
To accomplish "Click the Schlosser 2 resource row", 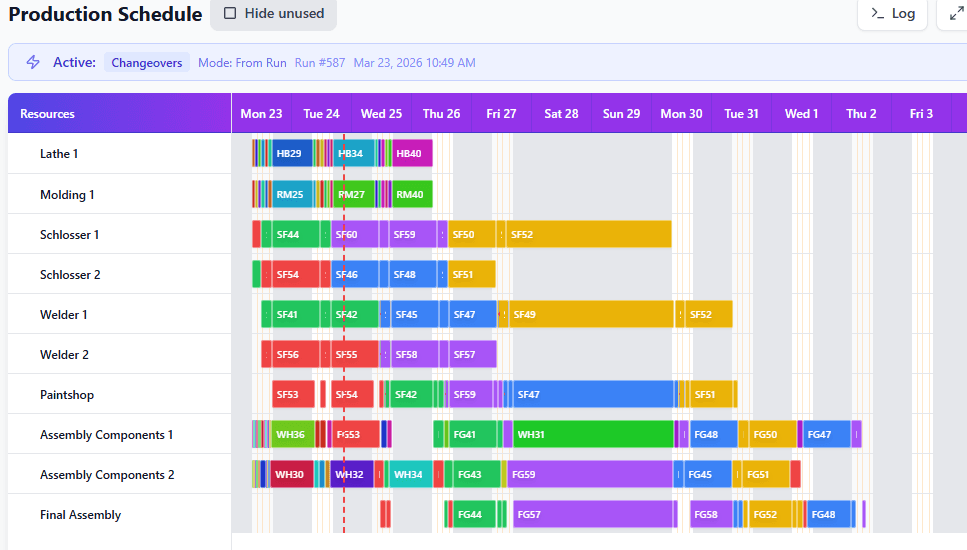I will 120,274.
